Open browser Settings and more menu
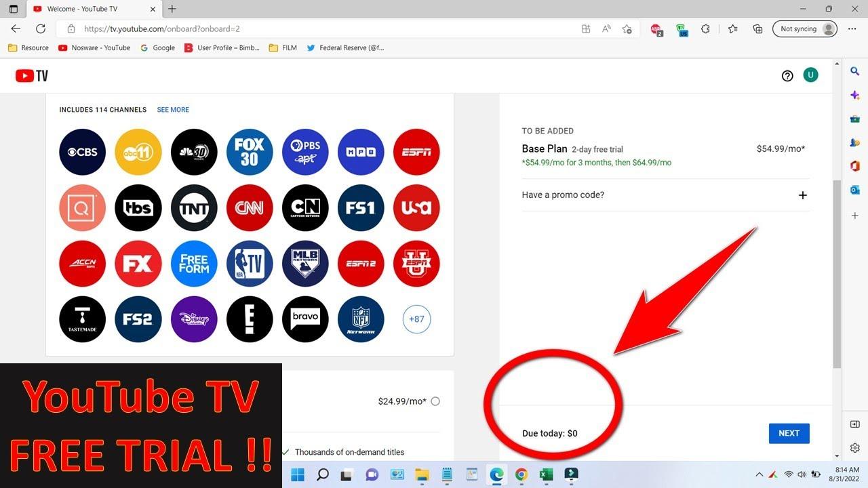868x488 pixels. tap(852, 29)
